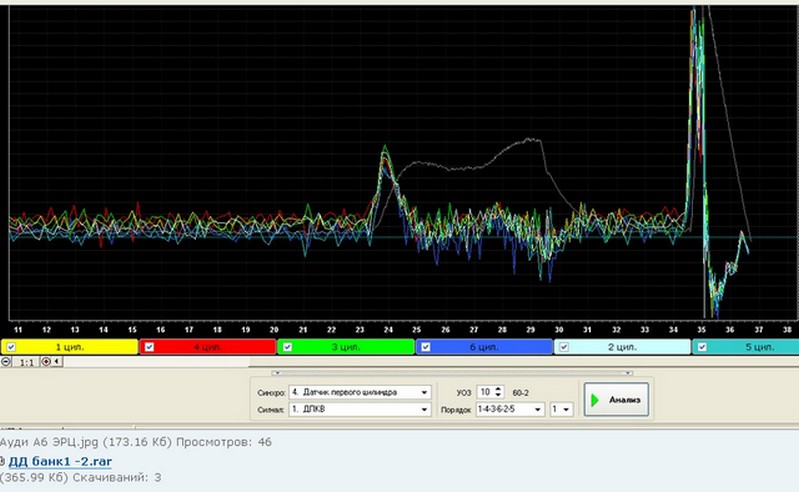Image resolution: width=799 pixels, height=492 pixels.
Task: Uncheck the 2 цил. checkbox
Action: coord(564,347)
